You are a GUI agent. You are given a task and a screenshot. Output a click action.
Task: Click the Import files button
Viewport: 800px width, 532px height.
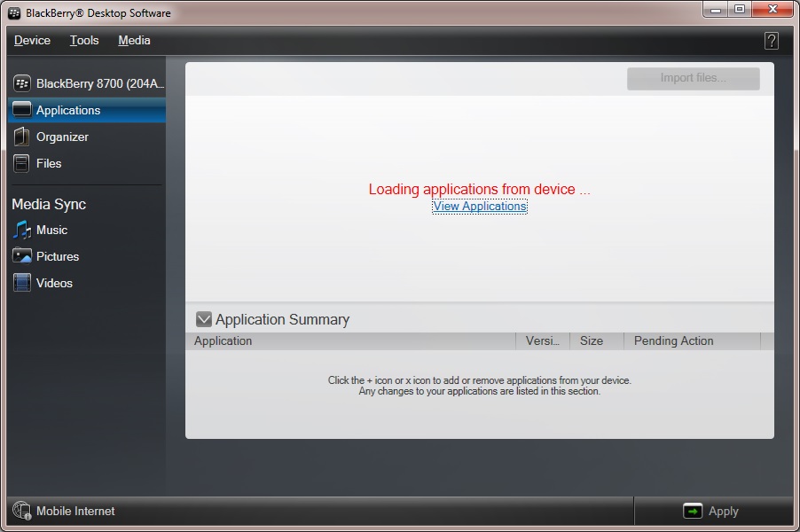click(x=693, y=78)
